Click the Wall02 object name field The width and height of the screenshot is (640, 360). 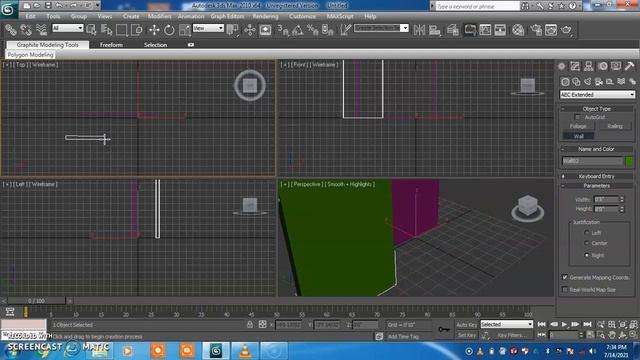tap(592, 161)
